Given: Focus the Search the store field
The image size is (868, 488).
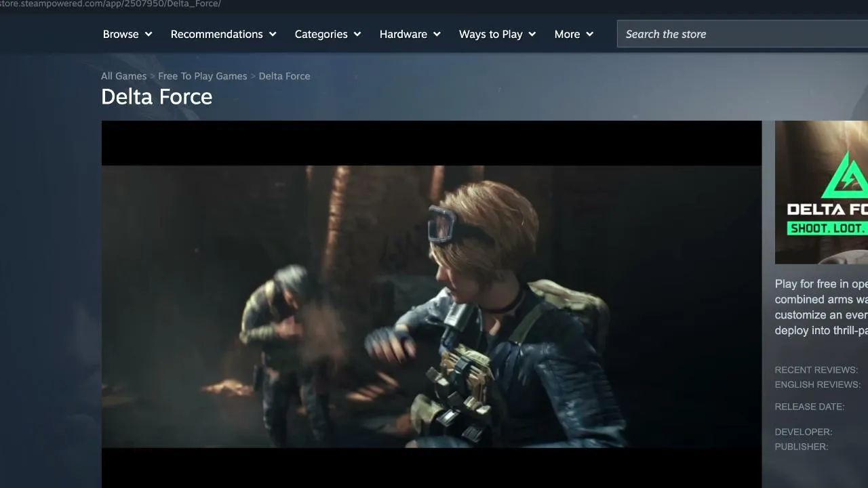Looking at the screenshot, I should 743,34.
